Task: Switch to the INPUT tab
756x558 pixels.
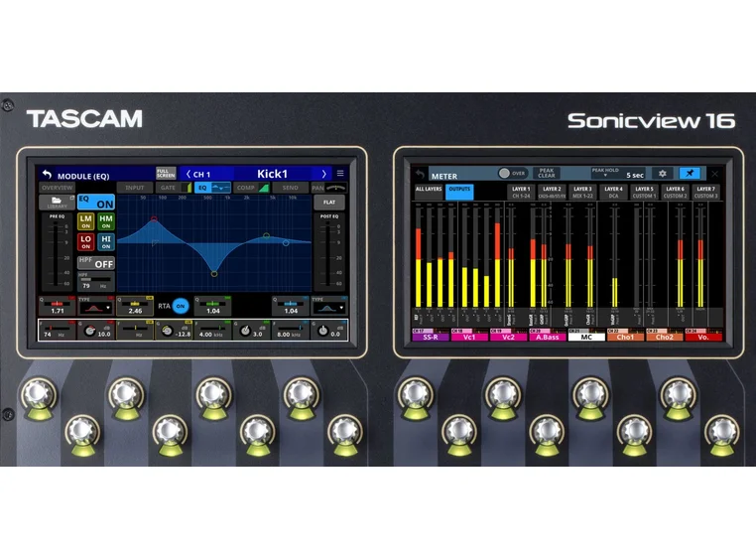Action: click(135, 188)
